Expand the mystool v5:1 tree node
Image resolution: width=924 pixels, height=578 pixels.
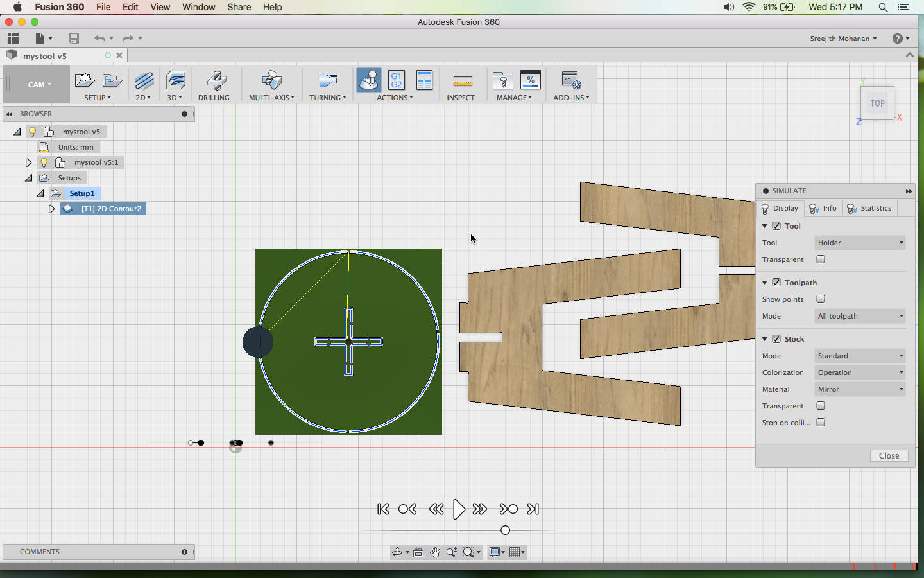tap(28, 162)
